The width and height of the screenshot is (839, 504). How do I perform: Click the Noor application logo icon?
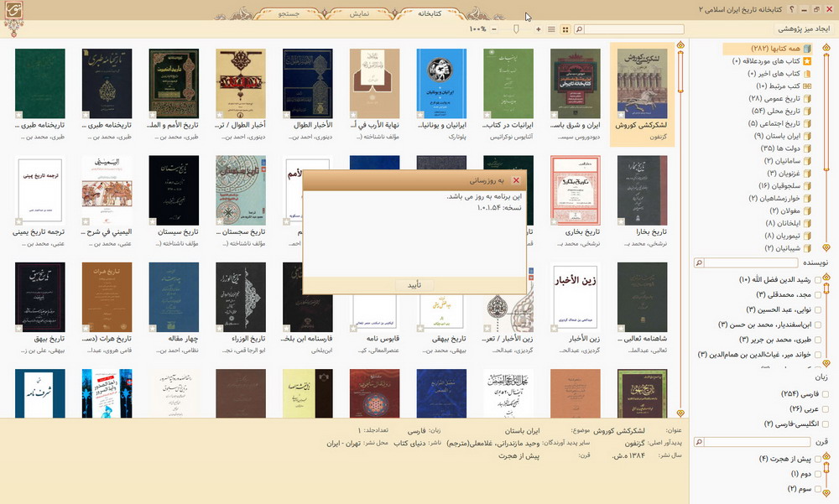(x=13, y=11)
